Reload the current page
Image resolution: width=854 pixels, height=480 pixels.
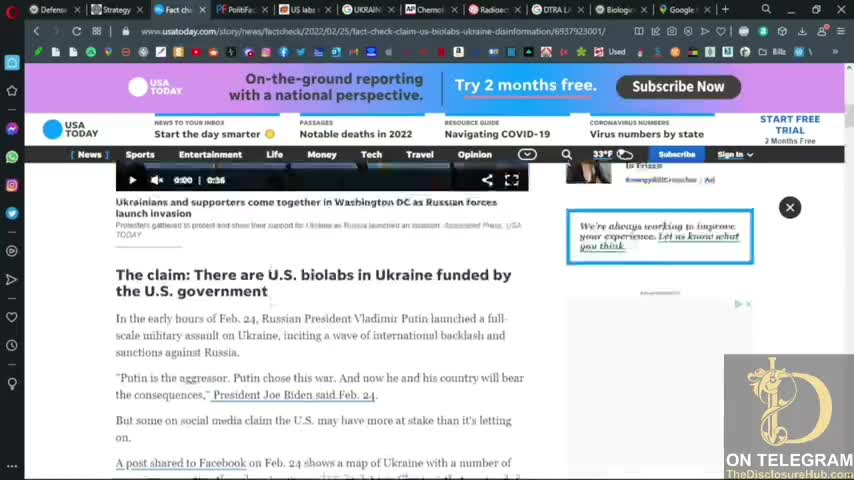tap(77, 32)
